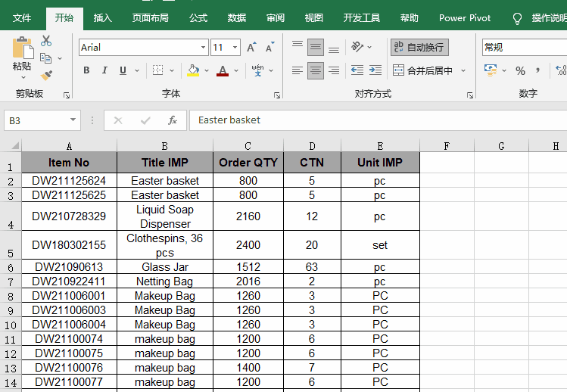
Task: Switch to the 公式 Formulas tab
Action: (x=198, y=18)
